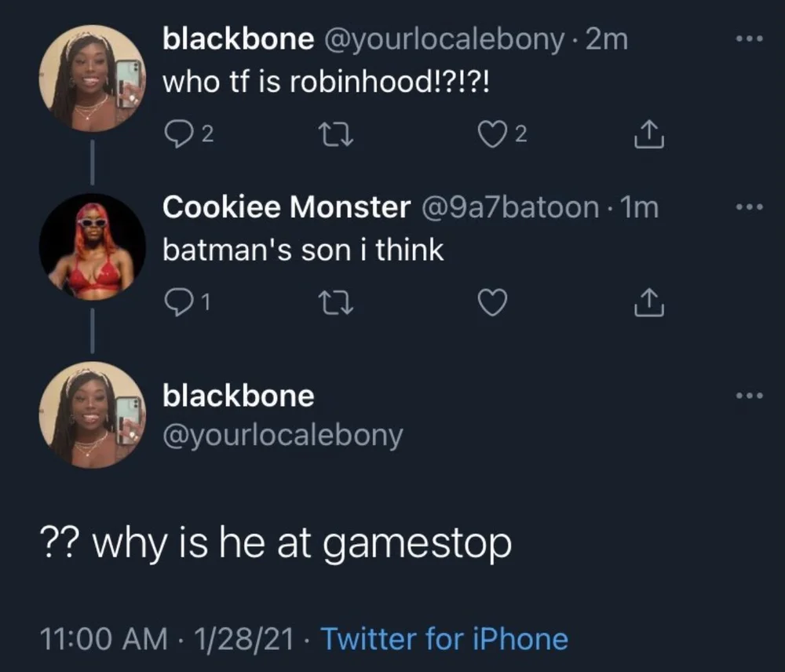Open more options on first blackbone tweet

pos(750,38)
